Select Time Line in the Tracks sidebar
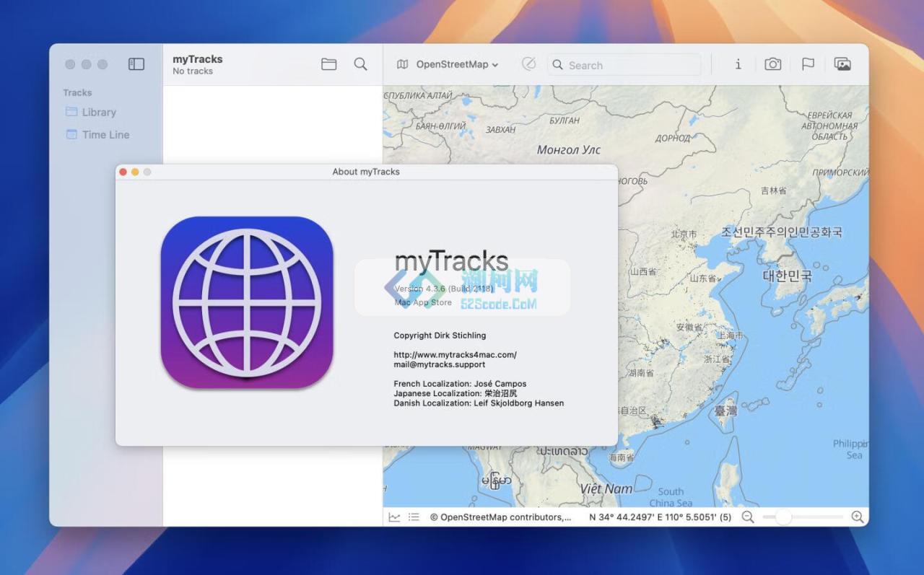 (x=105, y=134)
